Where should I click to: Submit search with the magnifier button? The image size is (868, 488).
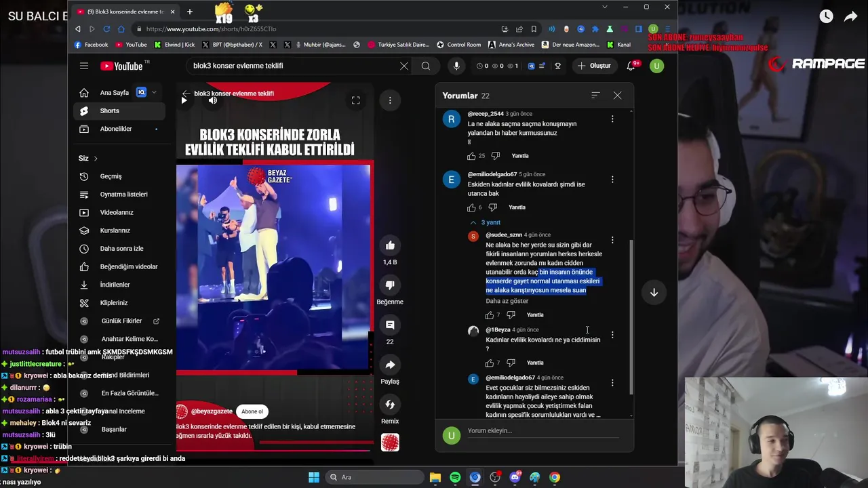[x=426, y=66]
